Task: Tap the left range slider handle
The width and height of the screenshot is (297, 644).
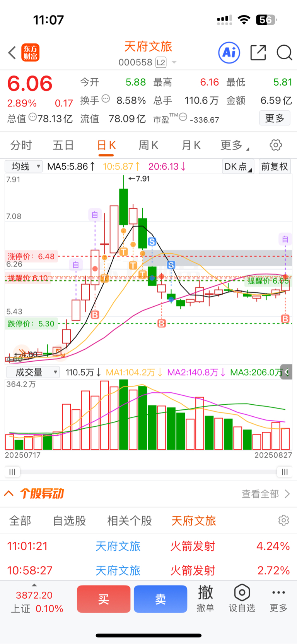Action: [x=12, y=472]
